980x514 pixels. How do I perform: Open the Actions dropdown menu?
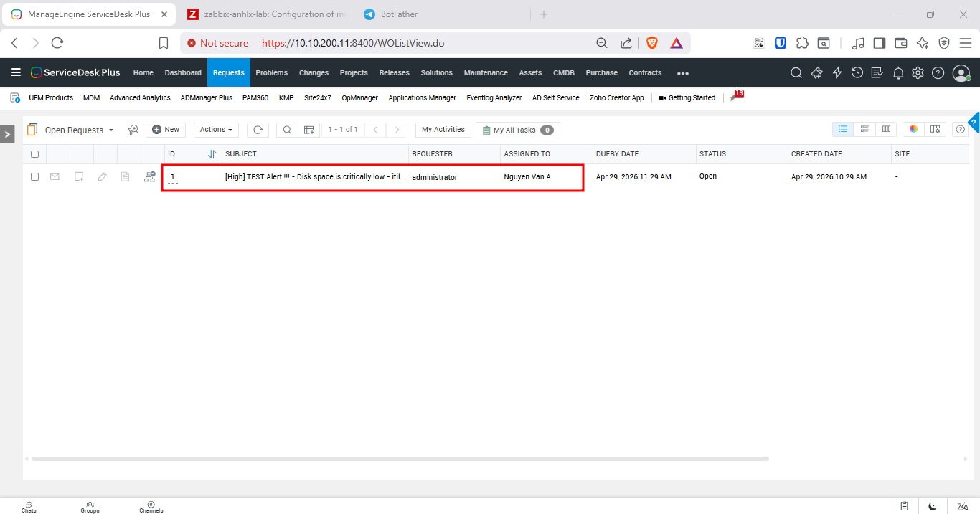pos(216,130)
